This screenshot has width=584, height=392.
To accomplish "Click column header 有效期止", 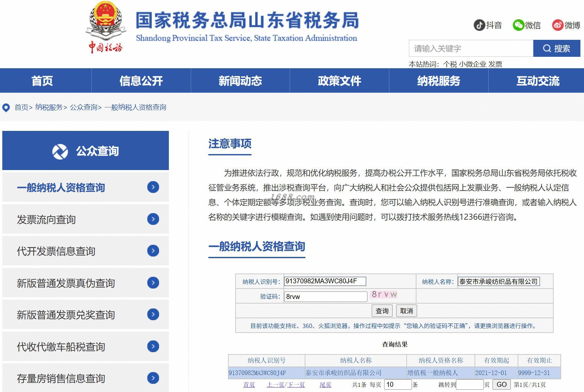I will point(539,360).
